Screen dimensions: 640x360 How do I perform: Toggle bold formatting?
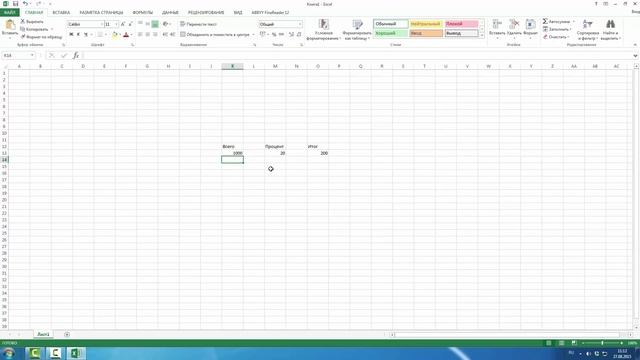(x=71, y=35)
